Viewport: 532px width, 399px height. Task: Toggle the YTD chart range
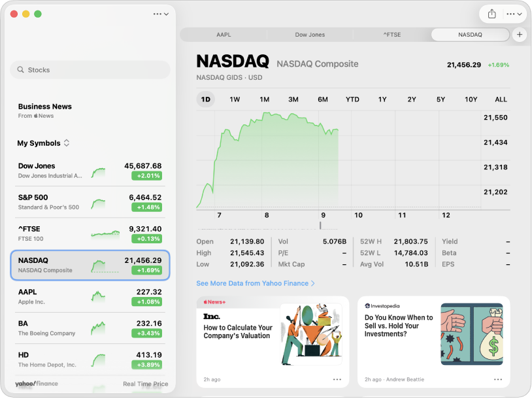352,99
